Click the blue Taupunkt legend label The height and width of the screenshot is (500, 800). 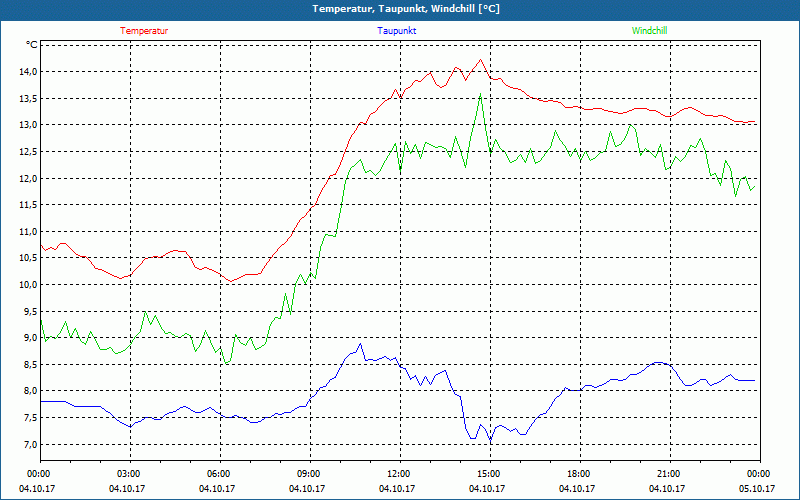[x=396, y=31]
